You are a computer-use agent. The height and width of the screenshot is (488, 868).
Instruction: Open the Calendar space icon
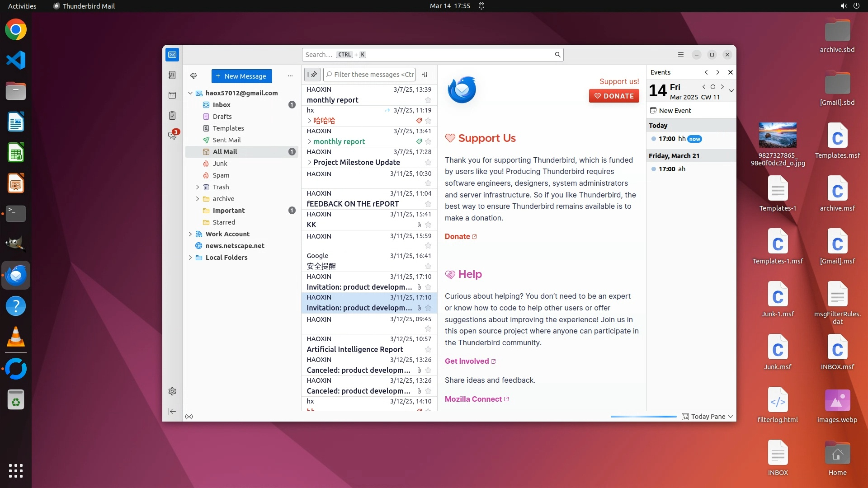point(172,95)
